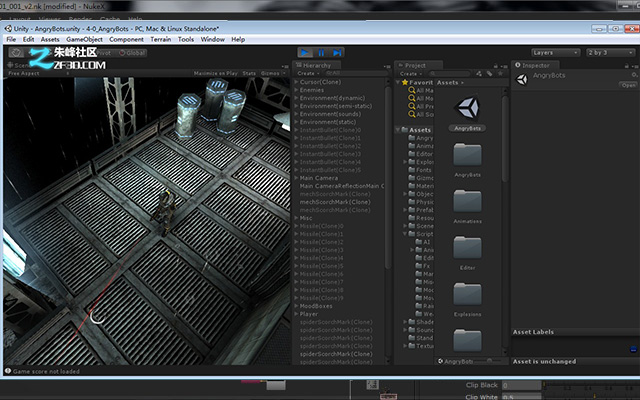Toggle the Project panel lock icon
640x400 pixels.
pos(496,66)
